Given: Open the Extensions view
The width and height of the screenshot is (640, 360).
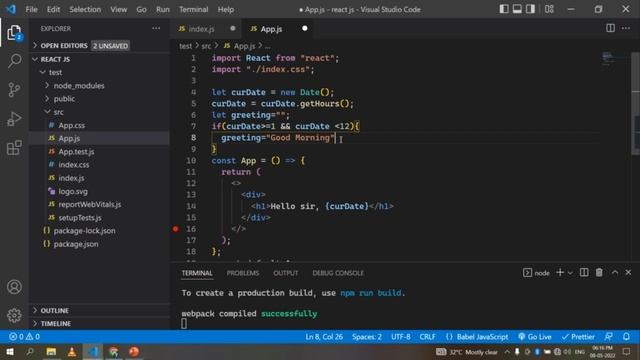Looking at the screenshot, I should tap(14, 147).
